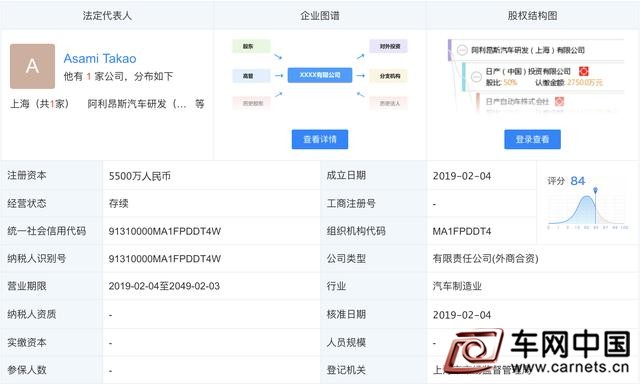The width and height of the screenshot is (640, 384).
Task: Click the 纳税人识别号 value 91310000MA1FPDDT4W
Action: pos(164,259)
